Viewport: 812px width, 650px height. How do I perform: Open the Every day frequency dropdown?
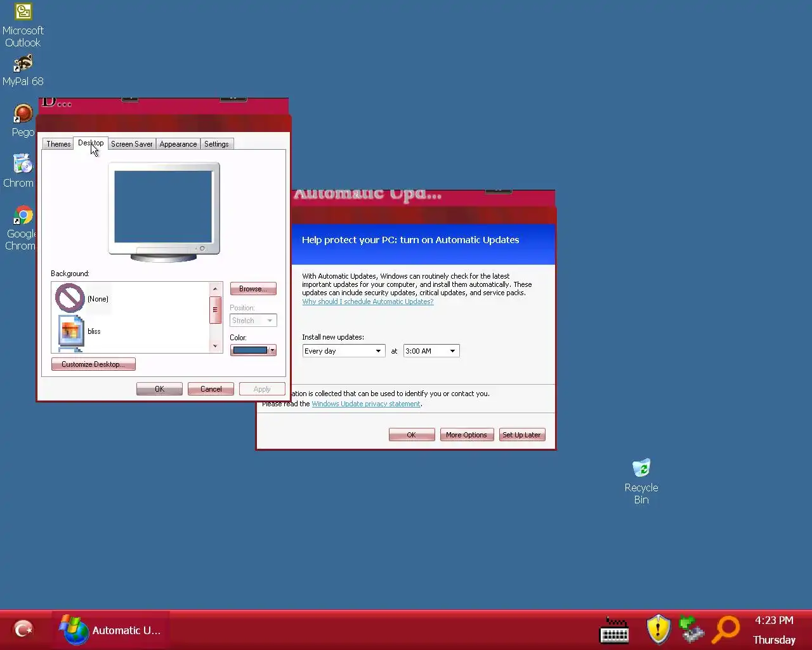tap(344, 351)
